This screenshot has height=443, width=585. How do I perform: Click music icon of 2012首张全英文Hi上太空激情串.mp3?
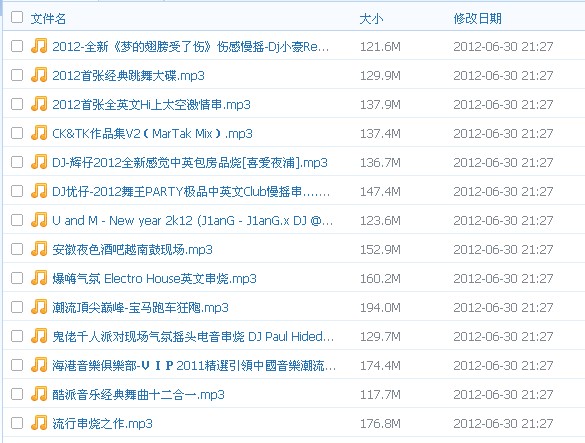[x=39, y=104]
